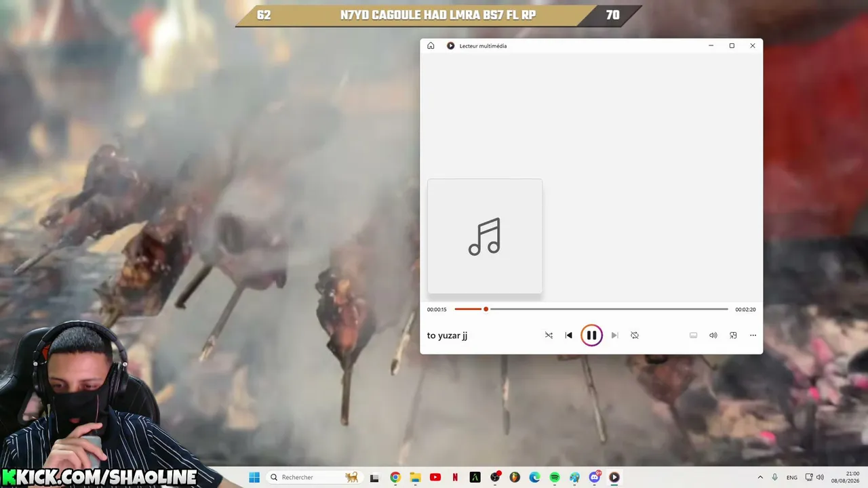Open the clock and date flyout
This screenshot has width=868, height=488.
(x=847, y=477)
